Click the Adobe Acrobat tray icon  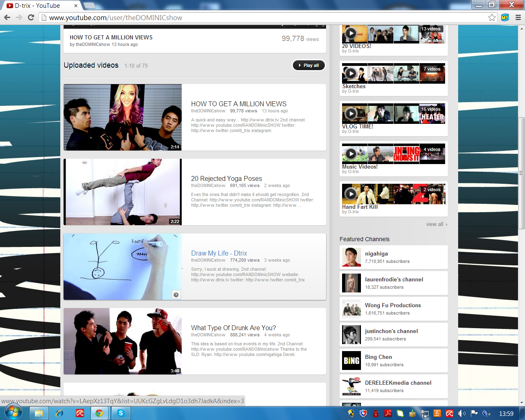click(x=388, y=413)
